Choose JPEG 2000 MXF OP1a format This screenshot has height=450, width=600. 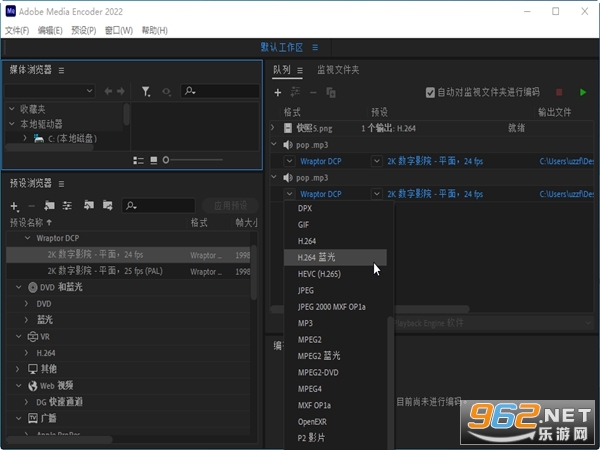coord(335,307)
